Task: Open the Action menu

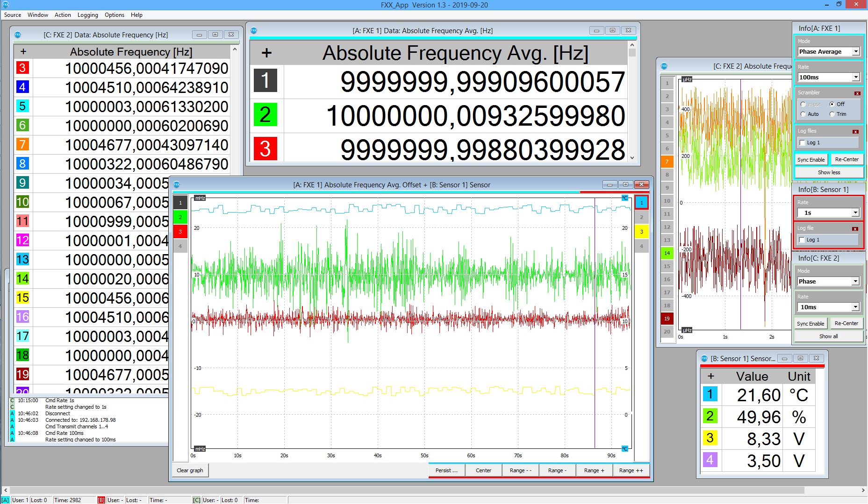Action: [63, 15]
